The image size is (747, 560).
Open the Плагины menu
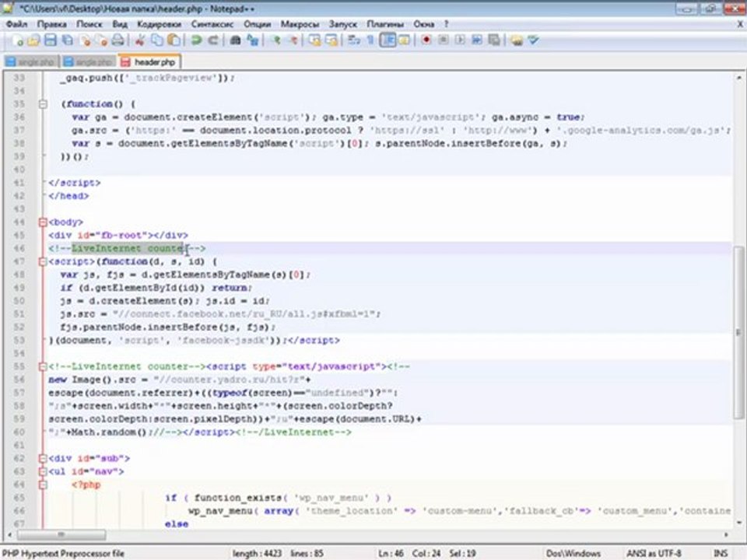(385, 24)
